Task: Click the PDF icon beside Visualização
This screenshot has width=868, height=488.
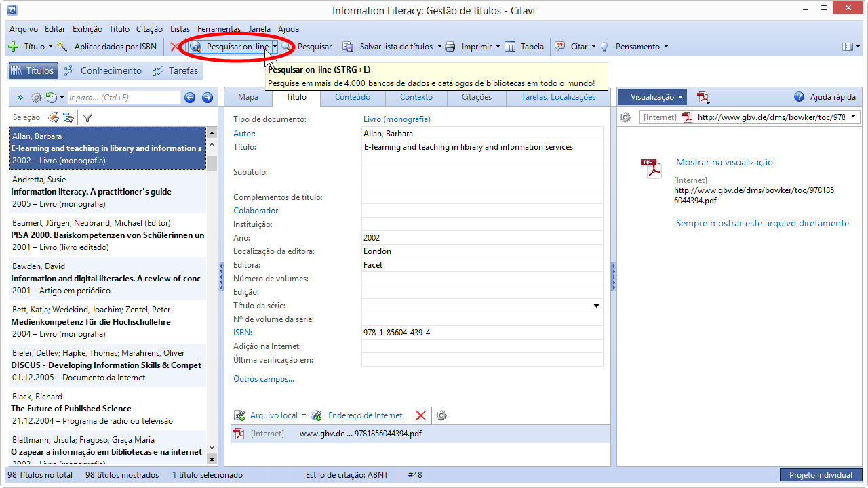Action: click(x=703, y=98)
